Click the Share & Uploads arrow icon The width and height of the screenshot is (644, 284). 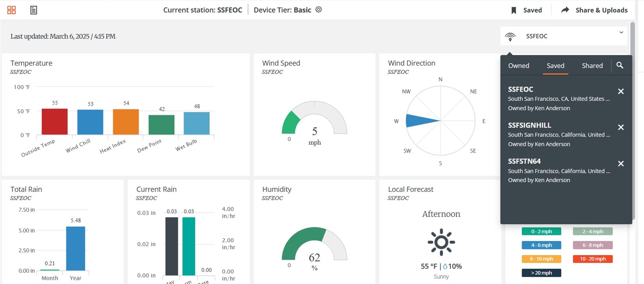point(565,10)
